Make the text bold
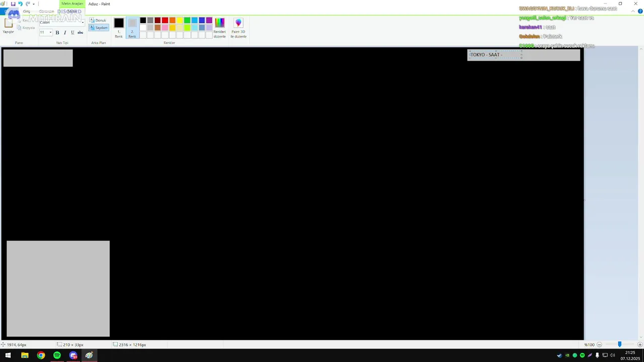This screenshot has width=644, height=362. click(x=57, y=33)
